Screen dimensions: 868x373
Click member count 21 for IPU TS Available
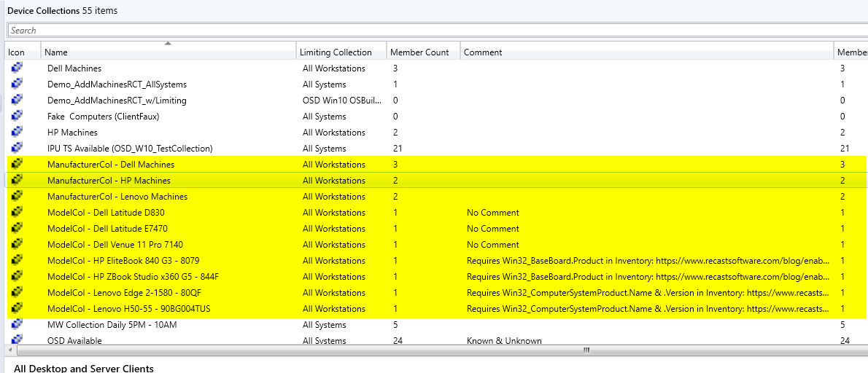(397, 149)
